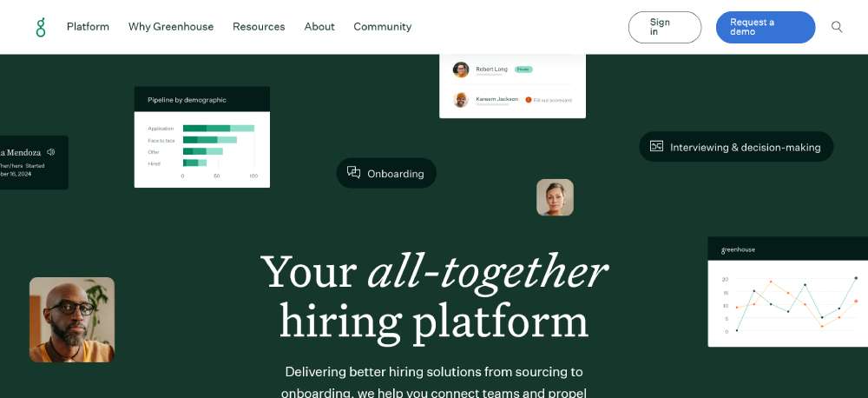This screenshot has height=398, width=868.
Task: Select Interviewing & decision-making pill
Action: point(736,147)
